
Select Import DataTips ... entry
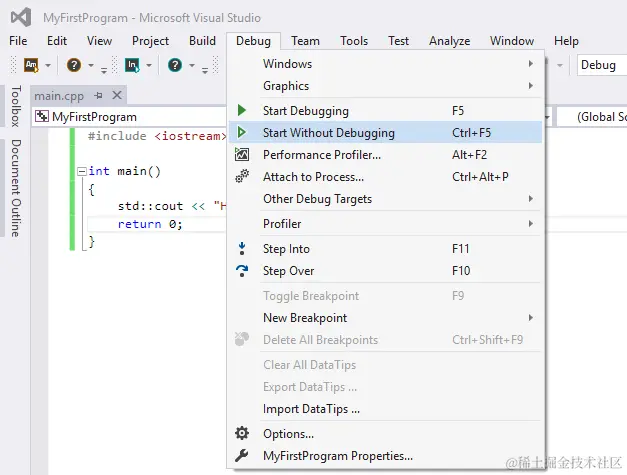[385, 409]
